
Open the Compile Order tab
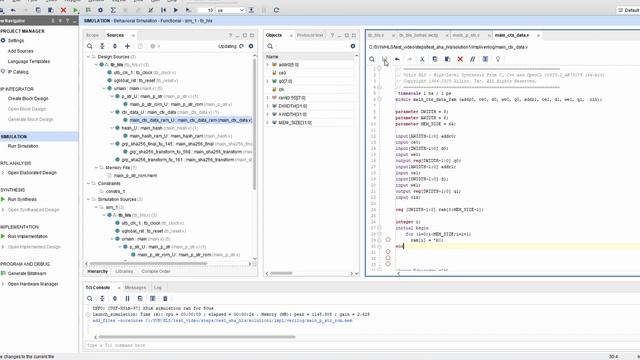[x=156, y=271]
